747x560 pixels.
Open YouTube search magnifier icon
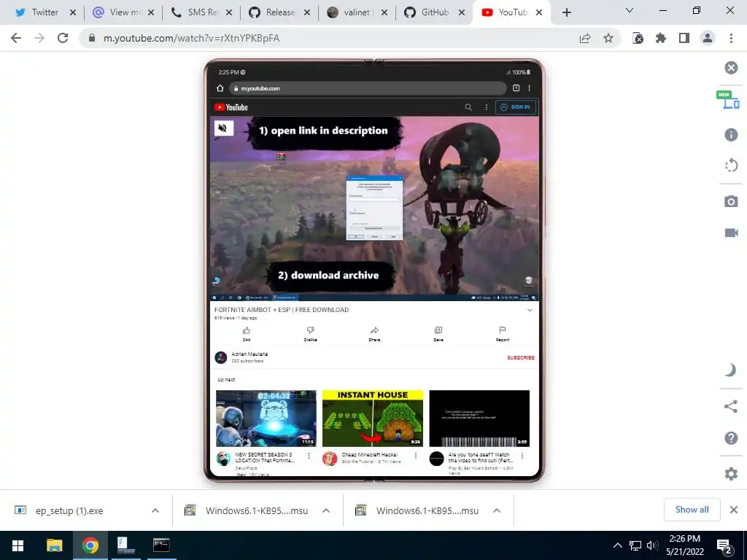coord(468,107)
